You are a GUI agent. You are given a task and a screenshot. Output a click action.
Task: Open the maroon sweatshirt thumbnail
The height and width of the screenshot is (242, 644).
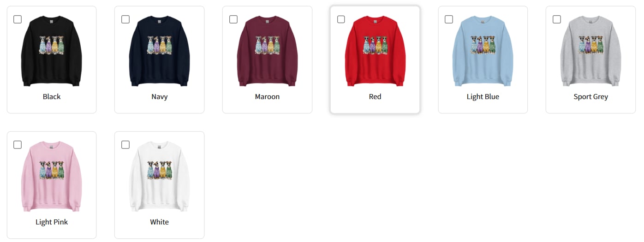pos(267,51)
